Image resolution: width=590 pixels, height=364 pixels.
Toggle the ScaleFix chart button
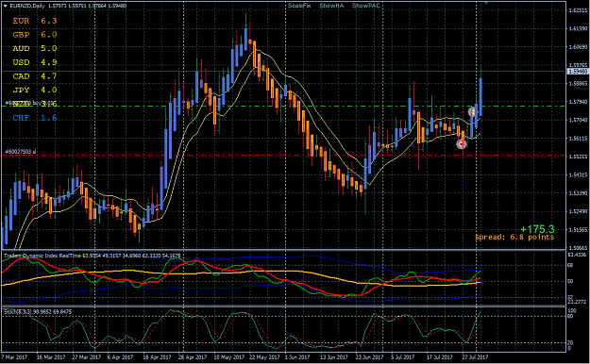pos(299,6)
